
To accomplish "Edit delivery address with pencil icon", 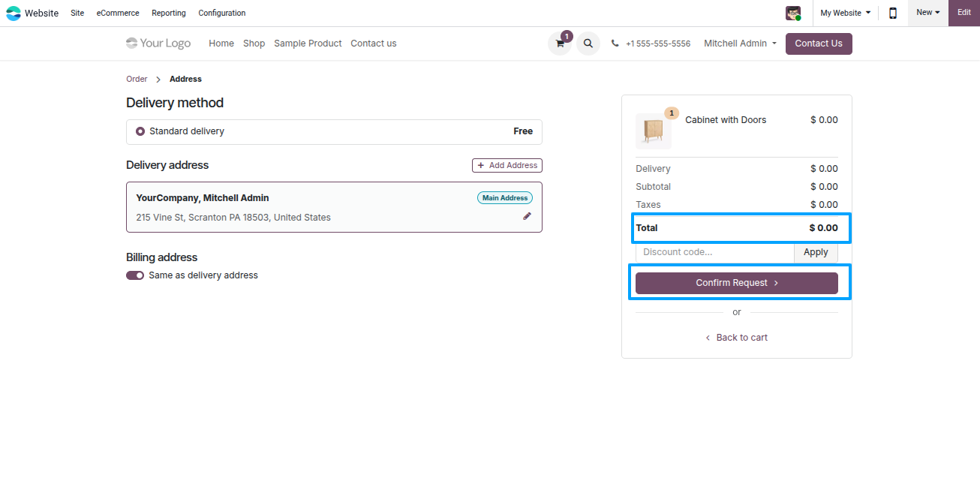I will click(527, 216).
